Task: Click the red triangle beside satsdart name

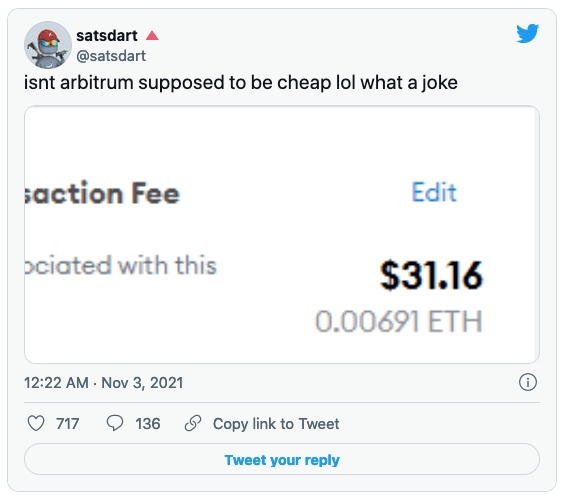Action: [152, 35]
